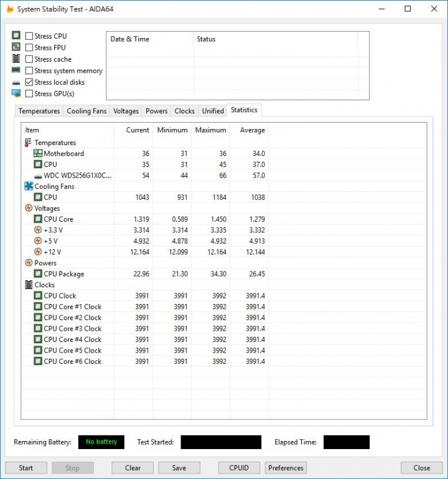This screenshot has width=448, height=479.
Task: Click the +12 V lightning icon
Action: (38, 252)
